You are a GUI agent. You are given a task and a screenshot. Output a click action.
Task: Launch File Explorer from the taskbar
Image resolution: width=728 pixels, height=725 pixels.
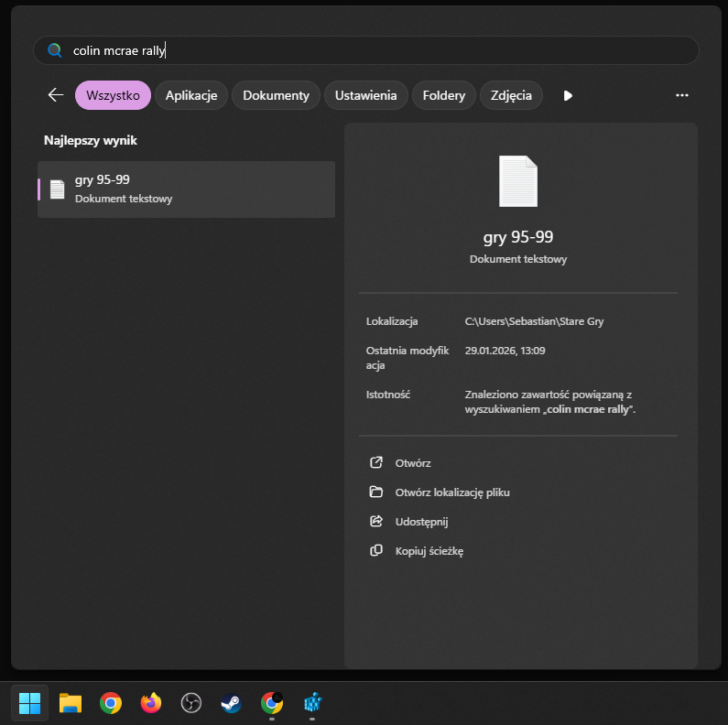pyautogui.click(x=71, y=703)
